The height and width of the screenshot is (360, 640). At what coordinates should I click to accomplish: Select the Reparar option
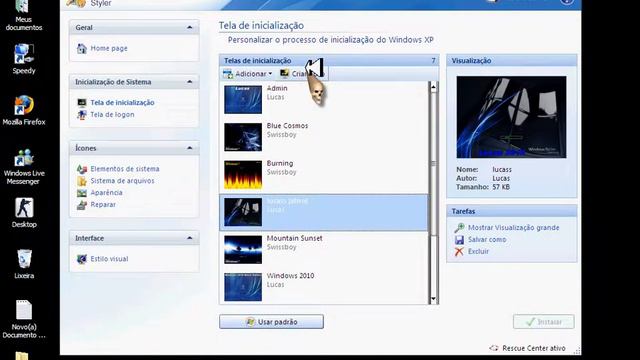point(103,204)
